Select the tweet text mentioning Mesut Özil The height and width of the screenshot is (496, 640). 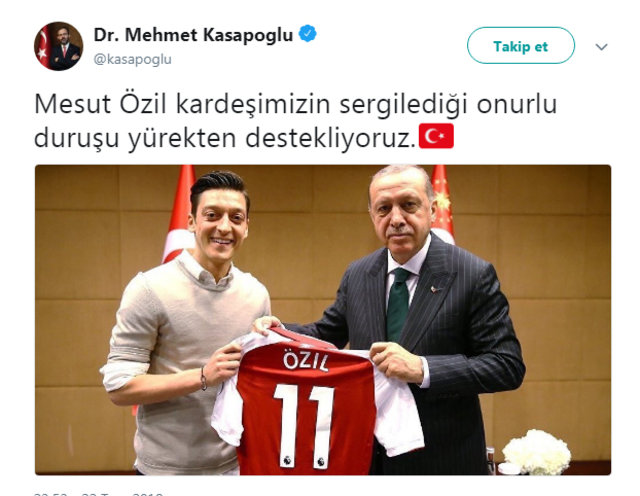pyautogui.click(x=296, y=121)
